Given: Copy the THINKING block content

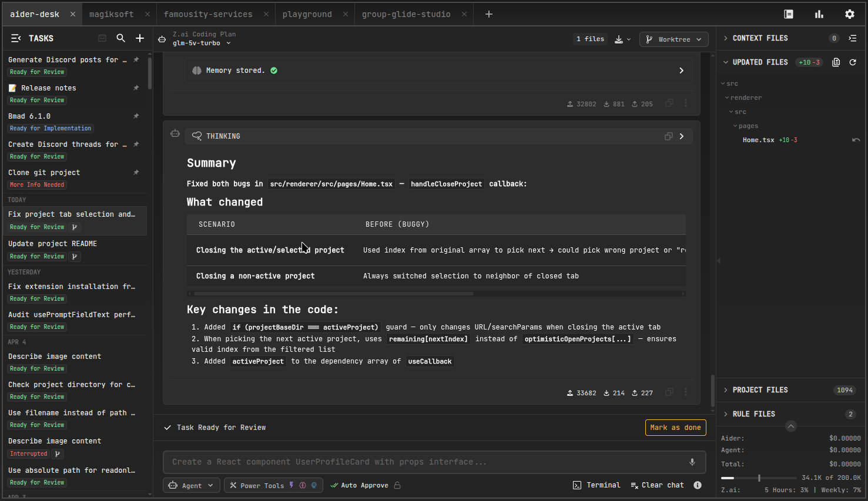Looking at the screenshot, I should coord(669,136).
